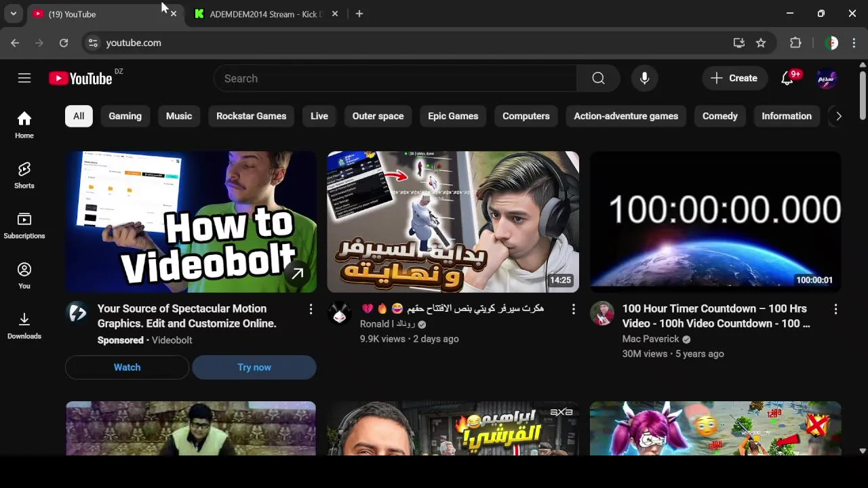Reload the page in the browser
The width and height of the screenshot is (868, 488).
point(64,43)
